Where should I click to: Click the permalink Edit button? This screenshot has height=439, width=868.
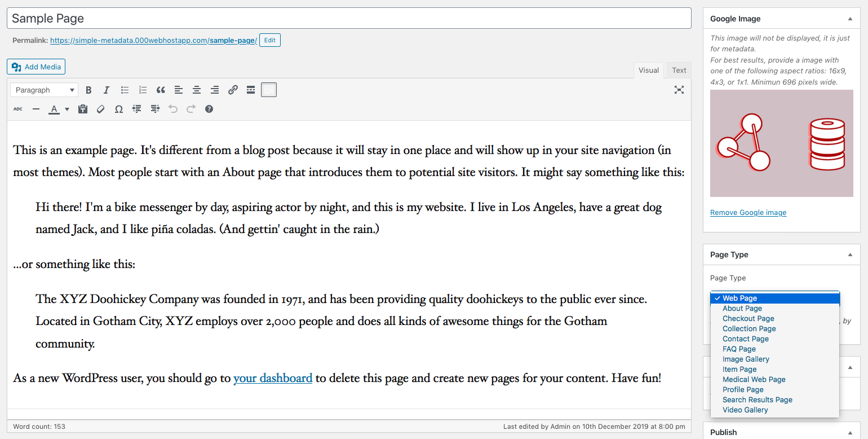[270, 40]
